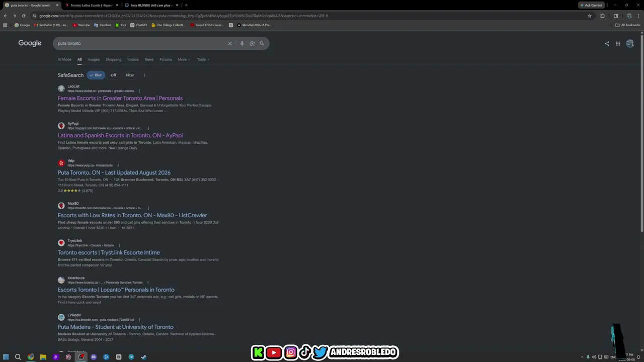Switch to the News results tab
The image size is (644, 362).
149,59
